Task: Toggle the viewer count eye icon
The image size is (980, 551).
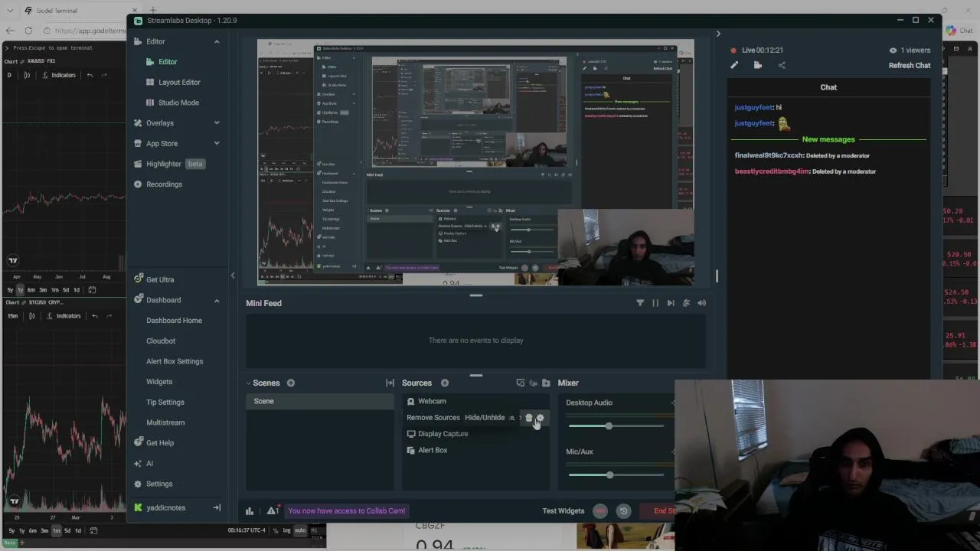Action: [893, 51]
